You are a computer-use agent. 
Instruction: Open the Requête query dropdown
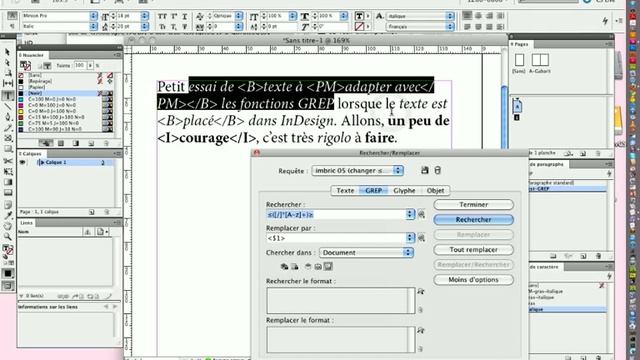tap(358, 171)
